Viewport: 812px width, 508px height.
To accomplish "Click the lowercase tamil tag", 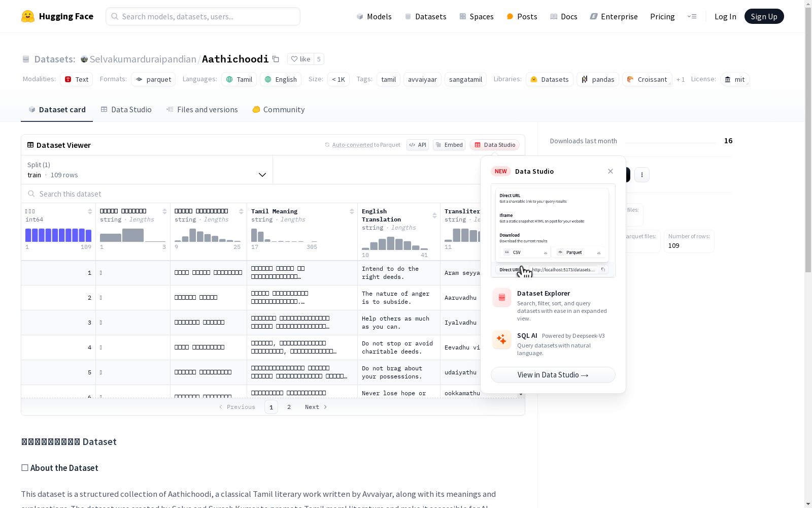I will [x=388, y=79].
